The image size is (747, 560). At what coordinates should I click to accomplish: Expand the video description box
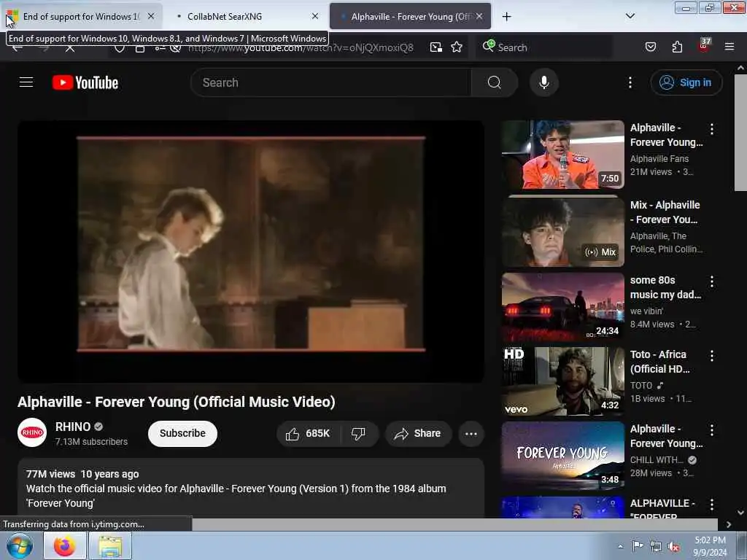tap(251, 489)
